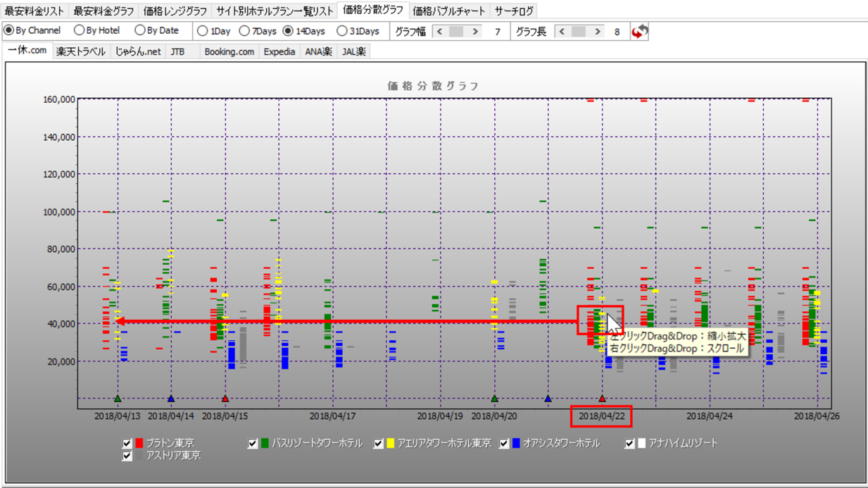Screen dimensions: 868x488
Task: Increase グラフ長 with the right arrow
Action: tap(598, 32)
